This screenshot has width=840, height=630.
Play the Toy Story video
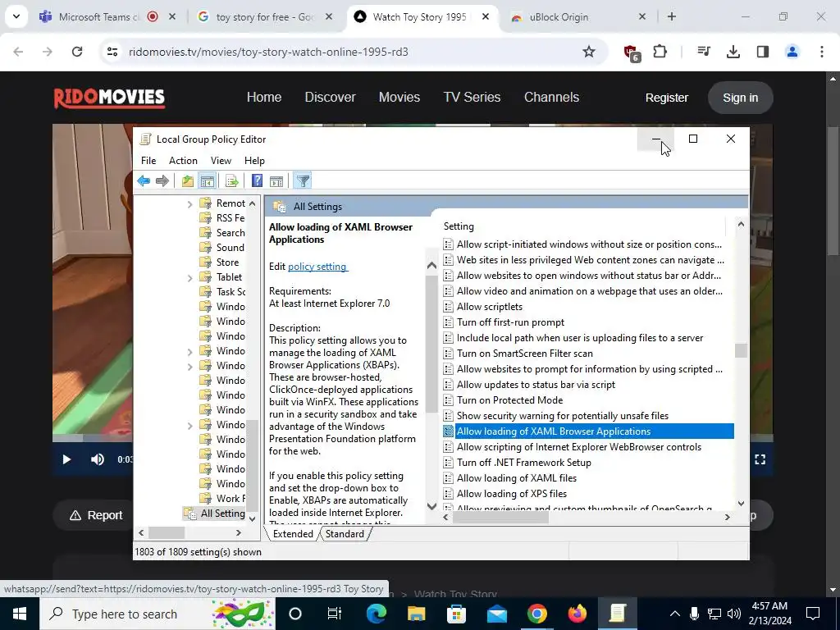coord(66,459)
